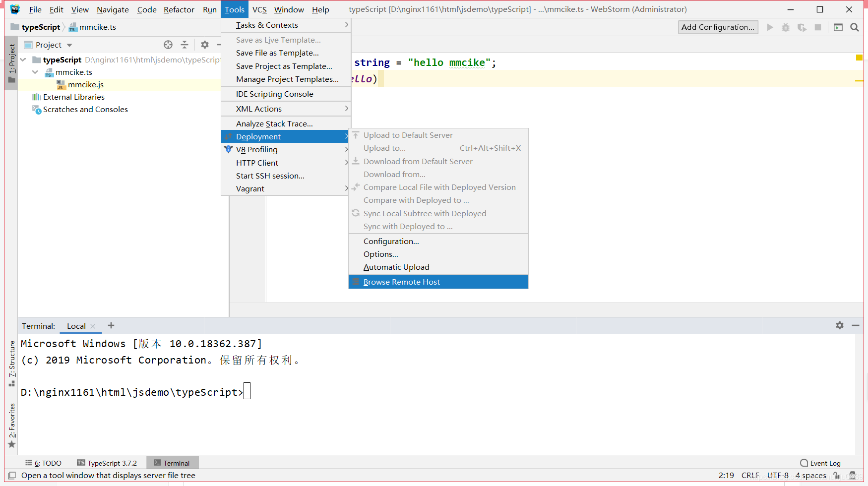Open deployment Options...

click(438, 254)
